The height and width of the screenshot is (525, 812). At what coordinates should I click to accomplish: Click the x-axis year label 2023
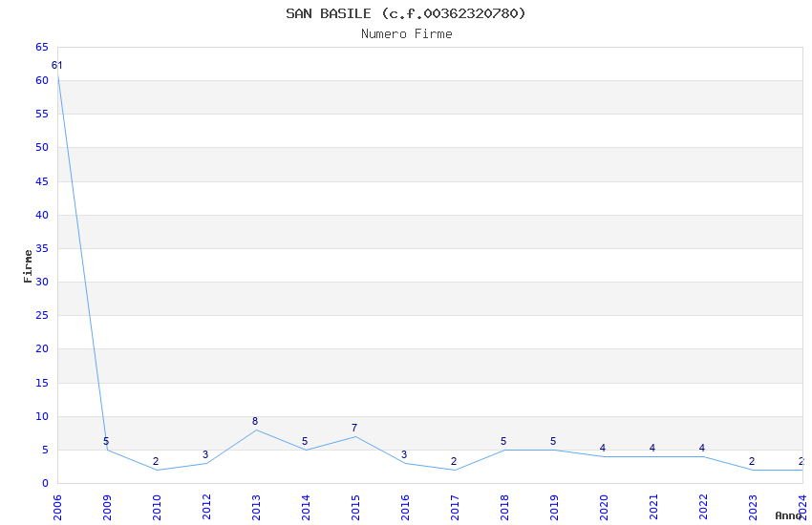tap(754, 508)
